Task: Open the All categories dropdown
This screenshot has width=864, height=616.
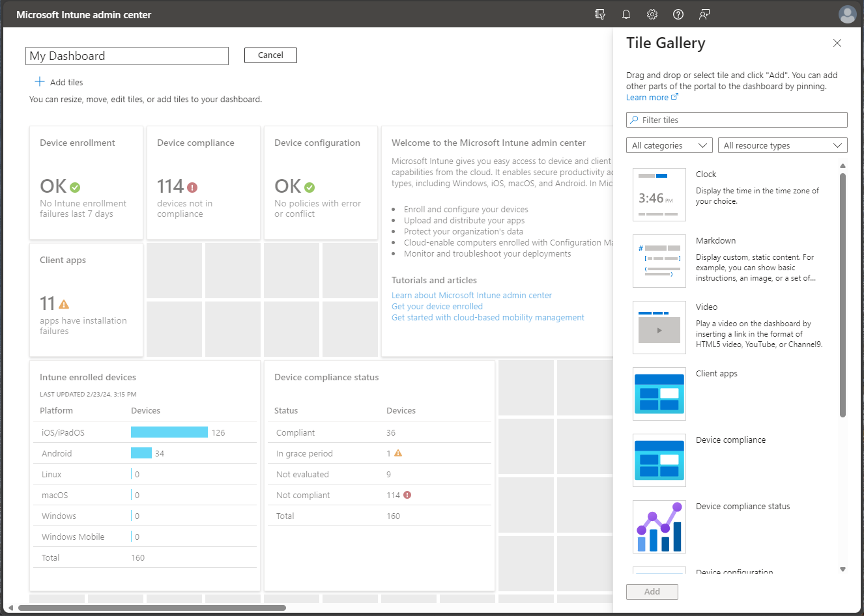Action: (669, 145)
